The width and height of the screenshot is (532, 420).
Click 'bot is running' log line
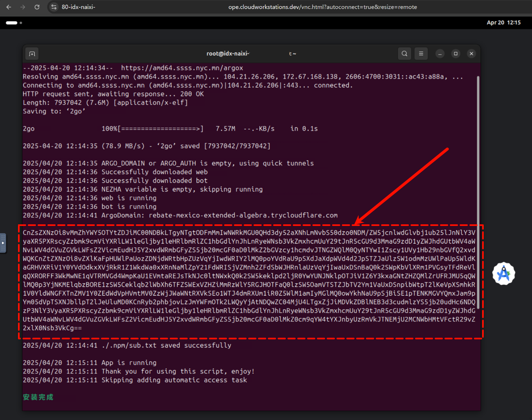(x=90, y=207)
